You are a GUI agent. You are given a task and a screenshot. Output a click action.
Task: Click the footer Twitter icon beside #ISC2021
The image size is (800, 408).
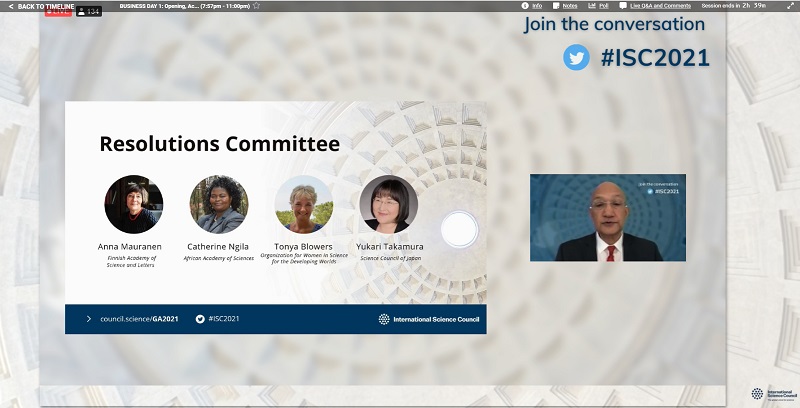click(200, 319)
